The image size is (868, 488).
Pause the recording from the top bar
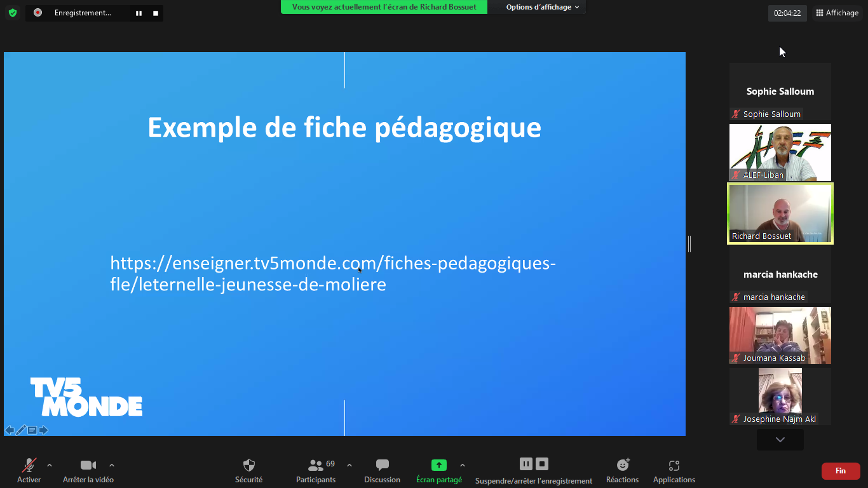click(x=139, y=13)
